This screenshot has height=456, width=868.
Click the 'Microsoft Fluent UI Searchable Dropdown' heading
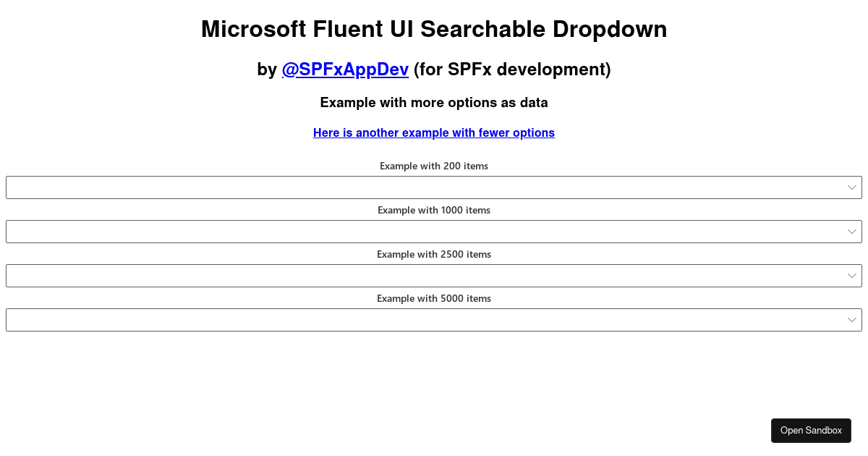click(434, 29)
